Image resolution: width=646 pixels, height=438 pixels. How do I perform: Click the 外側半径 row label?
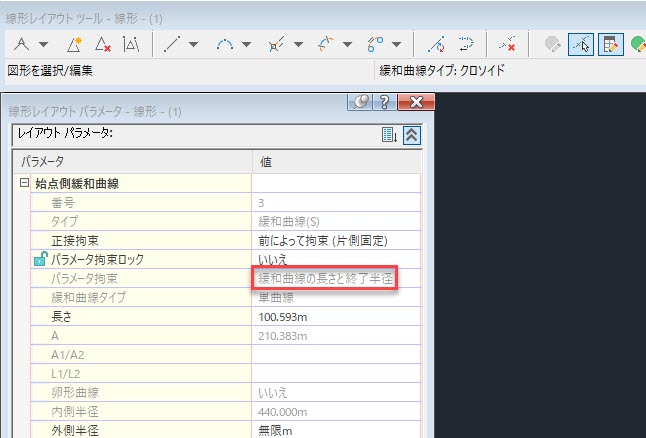tap(75, 431)
